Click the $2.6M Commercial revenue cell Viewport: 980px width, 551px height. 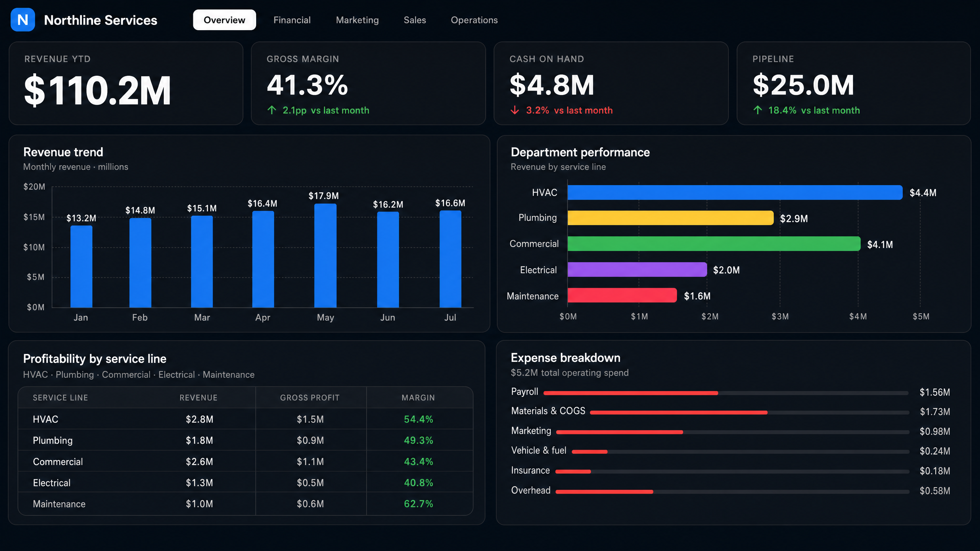pyautogui.click(x=199, y=462)
